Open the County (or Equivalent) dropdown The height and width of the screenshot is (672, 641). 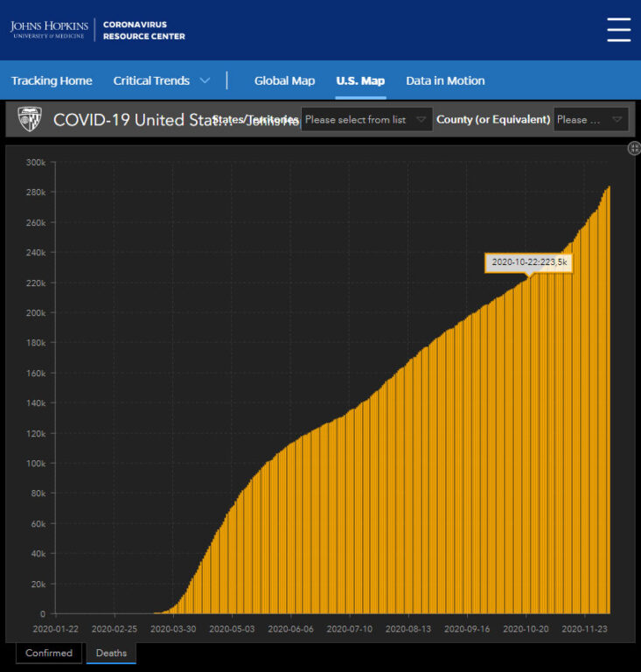pos(591,120)
